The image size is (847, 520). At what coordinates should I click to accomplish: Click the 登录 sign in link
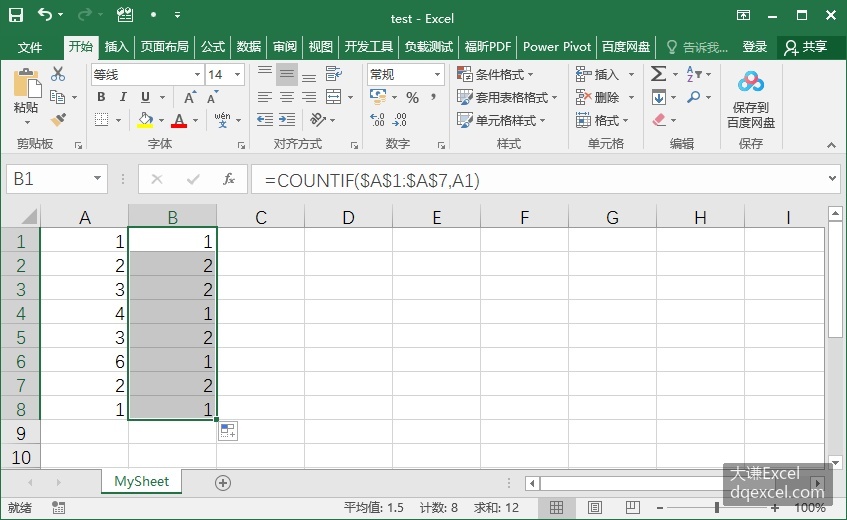click(x=754, y=47)
